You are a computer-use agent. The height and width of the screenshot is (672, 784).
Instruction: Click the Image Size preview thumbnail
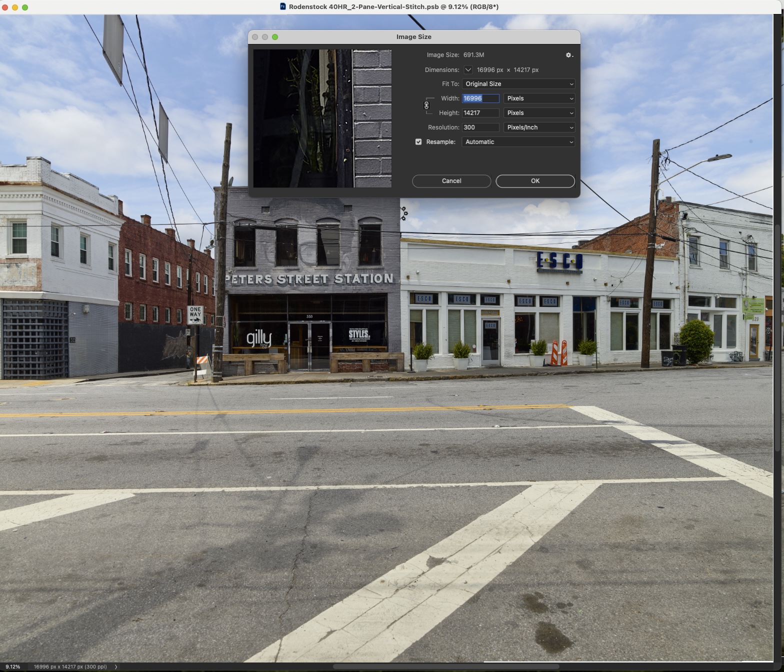(322, 118)
